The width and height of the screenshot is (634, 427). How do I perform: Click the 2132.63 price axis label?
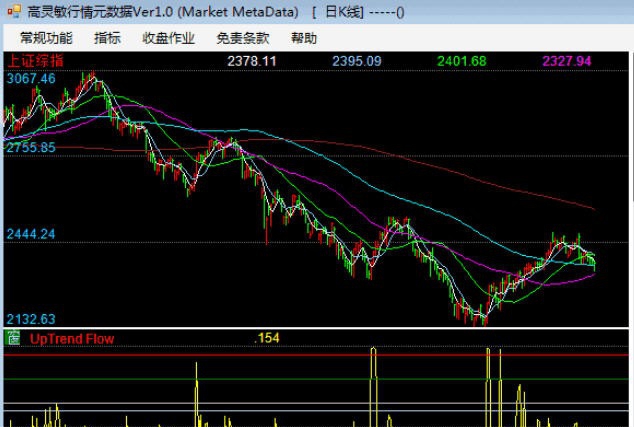tap(30, 319)
